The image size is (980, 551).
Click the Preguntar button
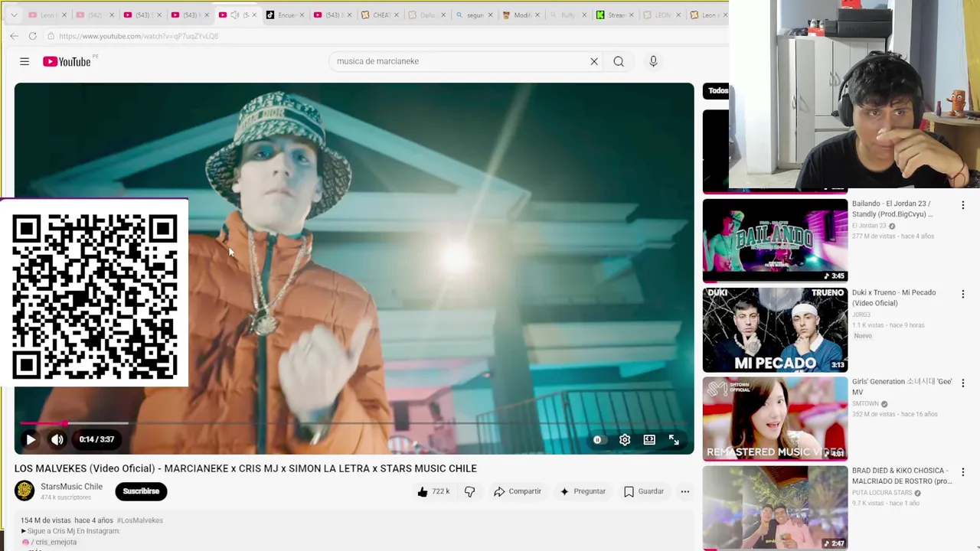tap(583, 491)
